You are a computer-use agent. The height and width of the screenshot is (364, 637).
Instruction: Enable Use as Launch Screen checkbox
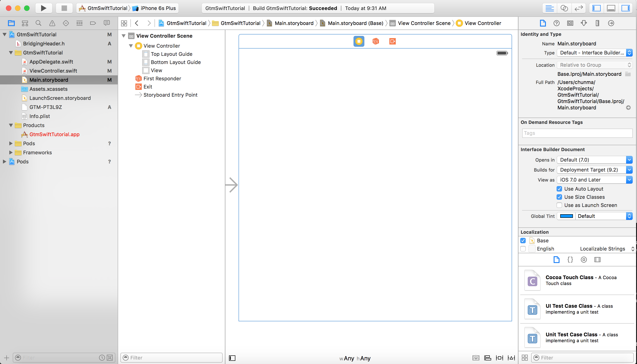pos(559,205)
